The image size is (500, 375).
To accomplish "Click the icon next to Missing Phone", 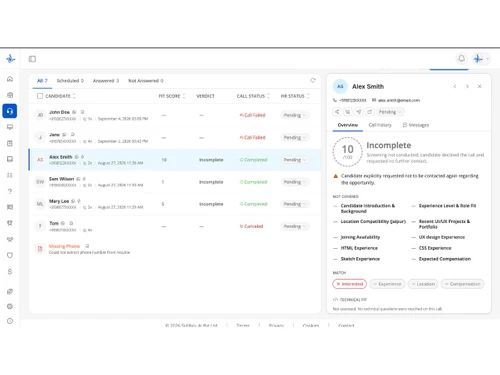I will tap(87, 246).
